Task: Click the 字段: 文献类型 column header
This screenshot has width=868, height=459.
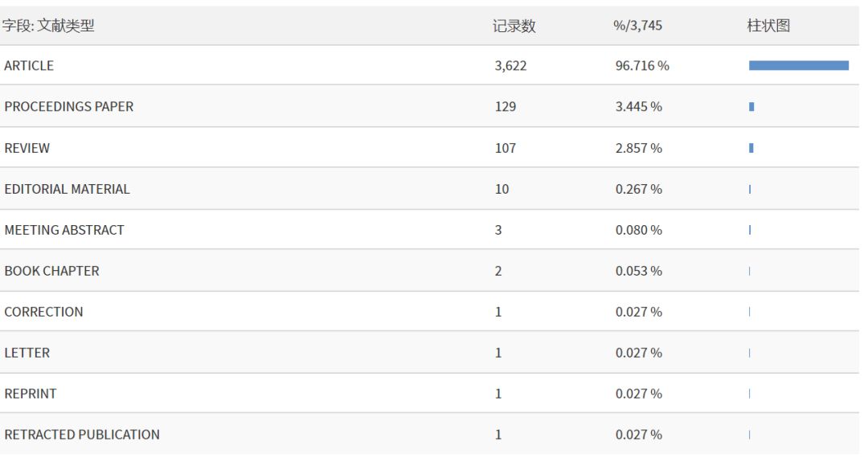Action: [x=48, y=26]
